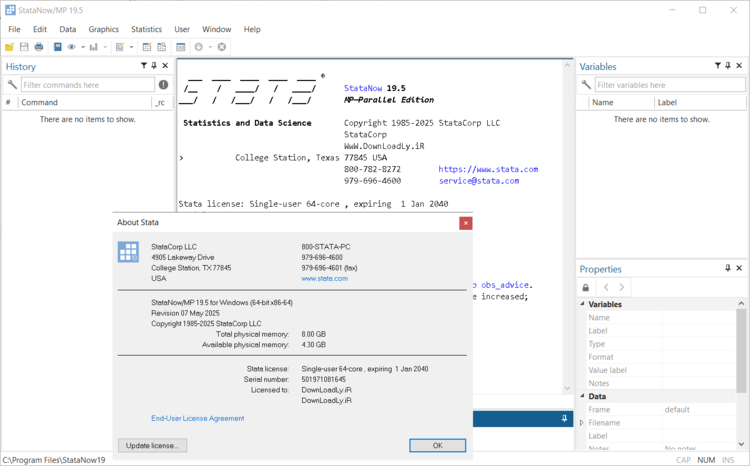
Task: Collapse the Variables section in Properties
Action: pyautogui.click(x=583, y=304)
